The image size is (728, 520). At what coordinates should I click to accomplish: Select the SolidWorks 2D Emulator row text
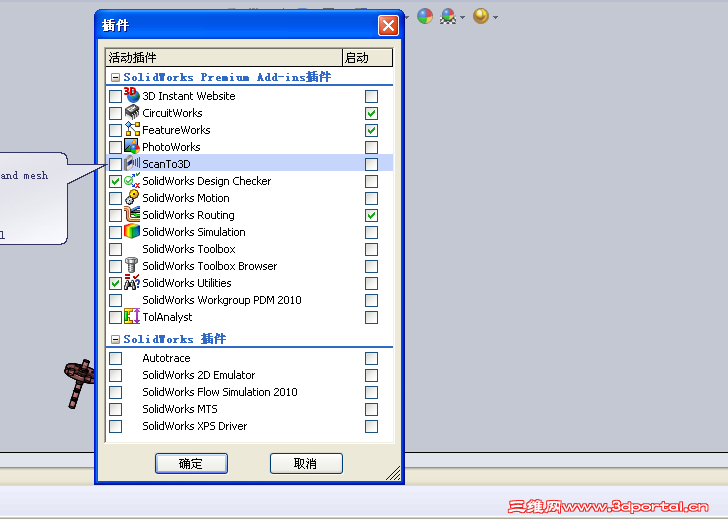(199, 375)
